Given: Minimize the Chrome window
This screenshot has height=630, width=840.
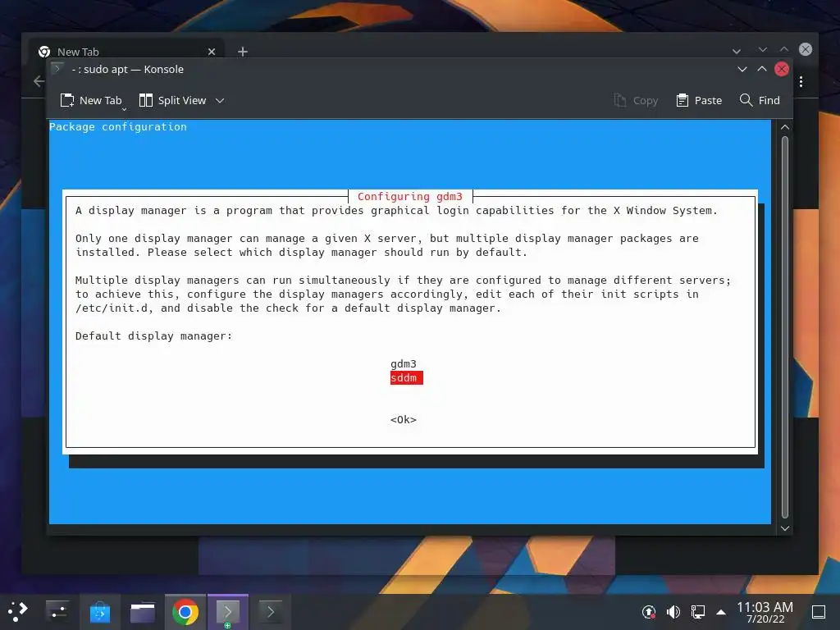Looking at the screenshot, I should click(763, 49).
